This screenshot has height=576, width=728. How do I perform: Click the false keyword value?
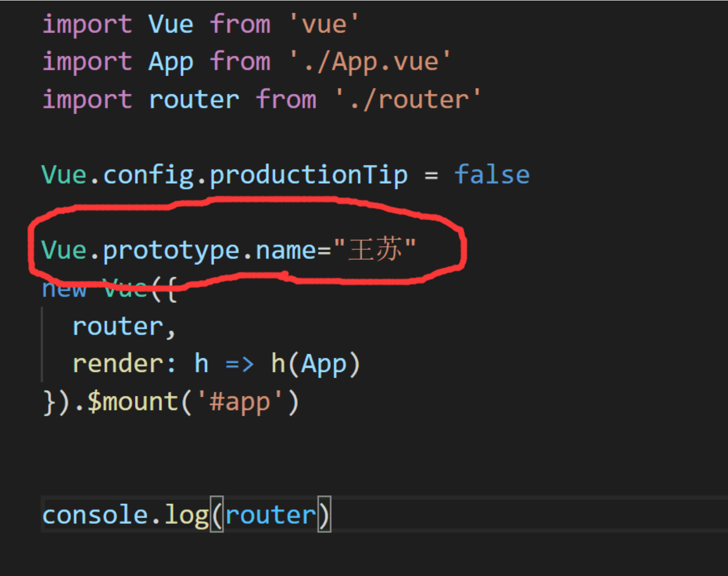click(492, 174)
